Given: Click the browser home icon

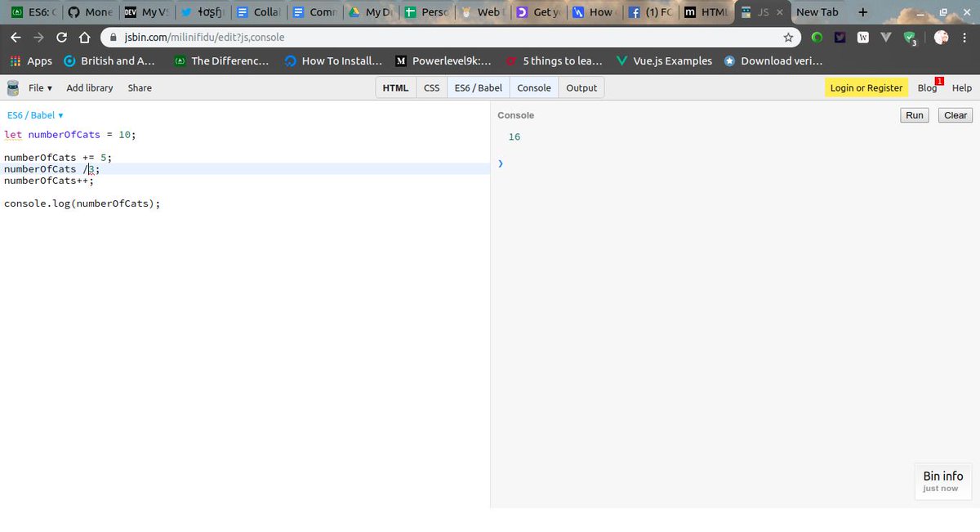Looking at the screenshot, I should click(x=84, y=36).
